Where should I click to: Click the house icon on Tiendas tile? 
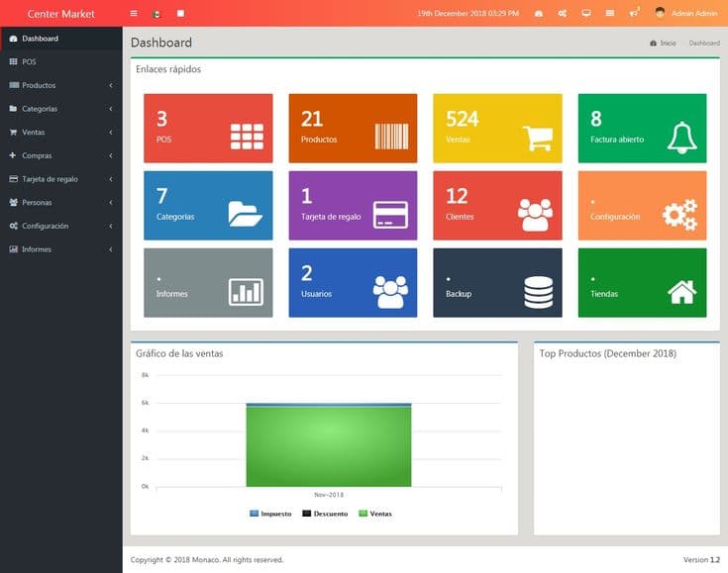point(682,292)
